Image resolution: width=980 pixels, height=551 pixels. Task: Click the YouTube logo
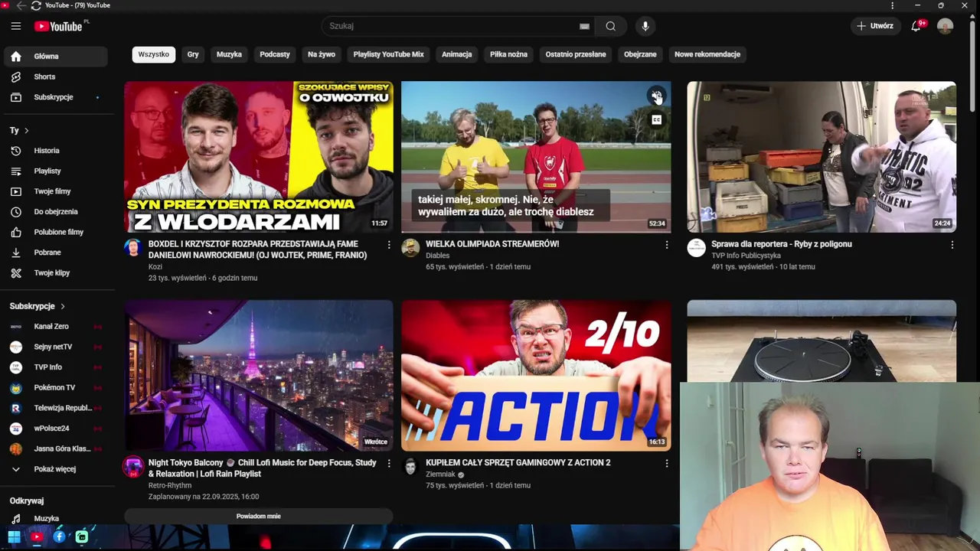[59, 26]
